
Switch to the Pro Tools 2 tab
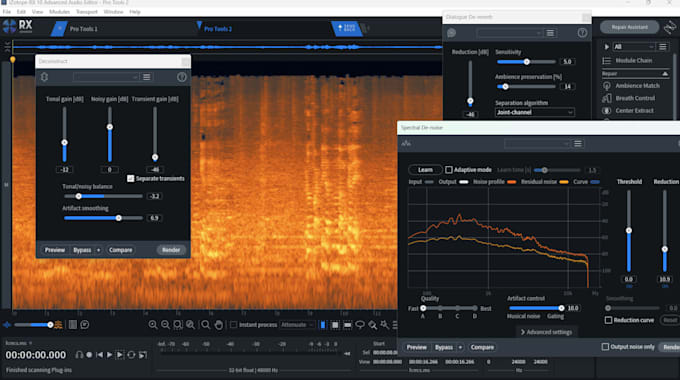[218, 29]
